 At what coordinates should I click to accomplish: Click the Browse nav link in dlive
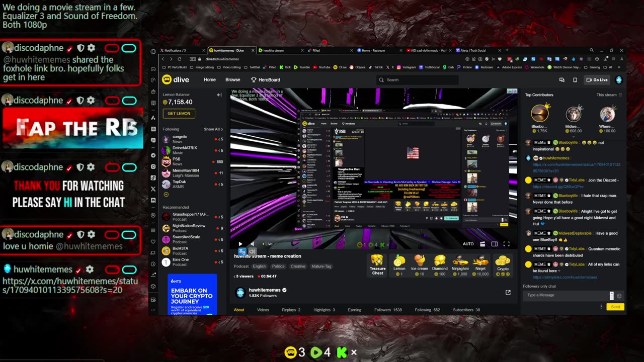click(x=233, y=80)
